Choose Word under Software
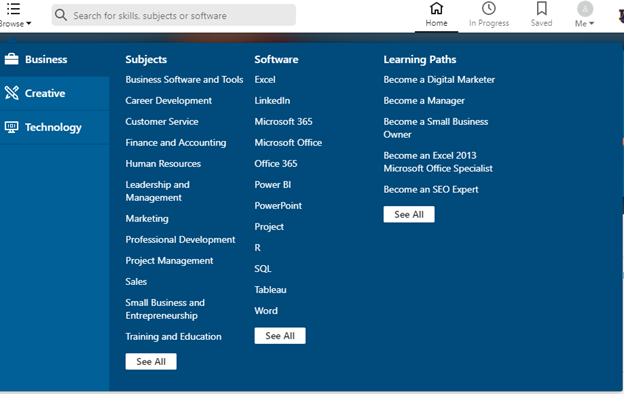Image resolution: width=624 pixels, height=394 pixels. tap(266, 311)
